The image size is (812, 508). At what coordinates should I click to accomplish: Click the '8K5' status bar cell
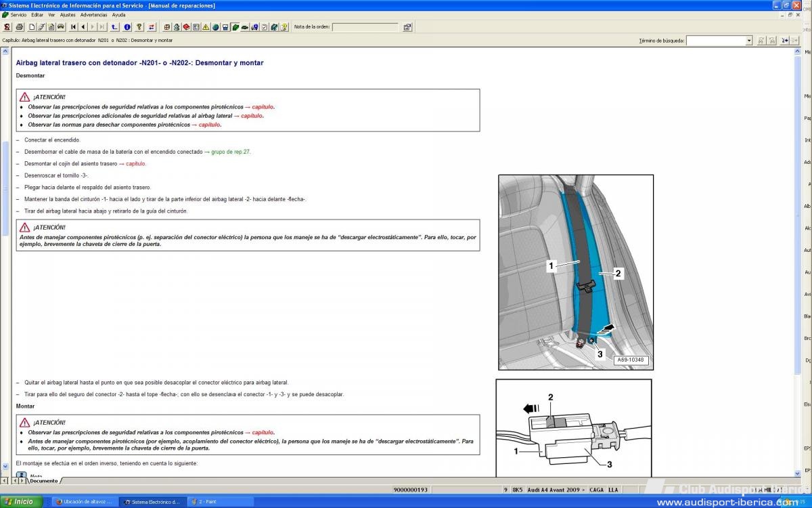click(x=518, y=490)
